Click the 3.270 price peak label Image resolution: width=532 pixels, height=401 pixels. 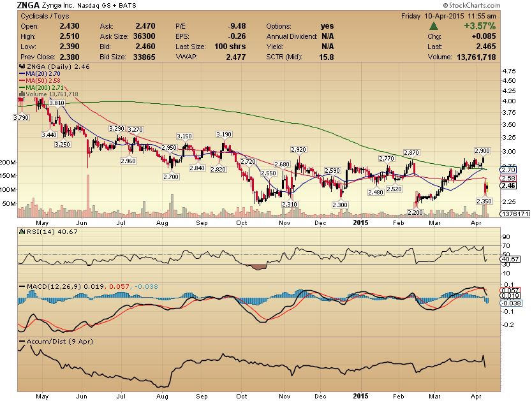point(135,130)
